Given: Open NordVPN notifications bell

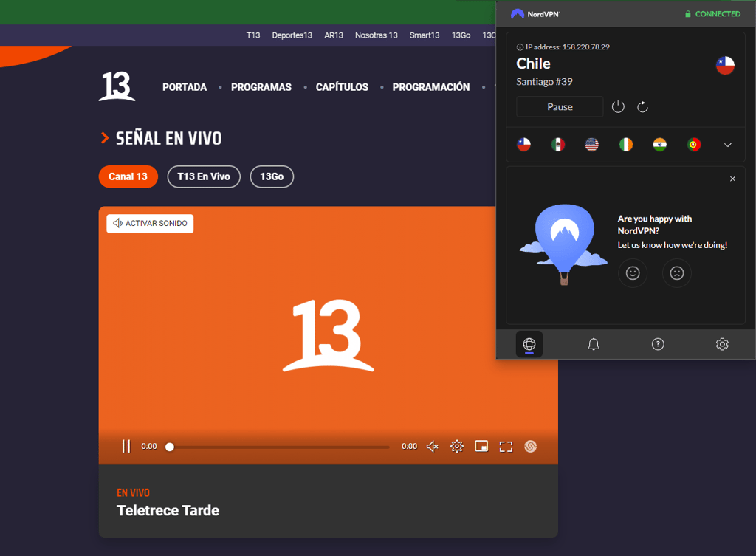Looking at the screenshot, I should click(594, 344).
